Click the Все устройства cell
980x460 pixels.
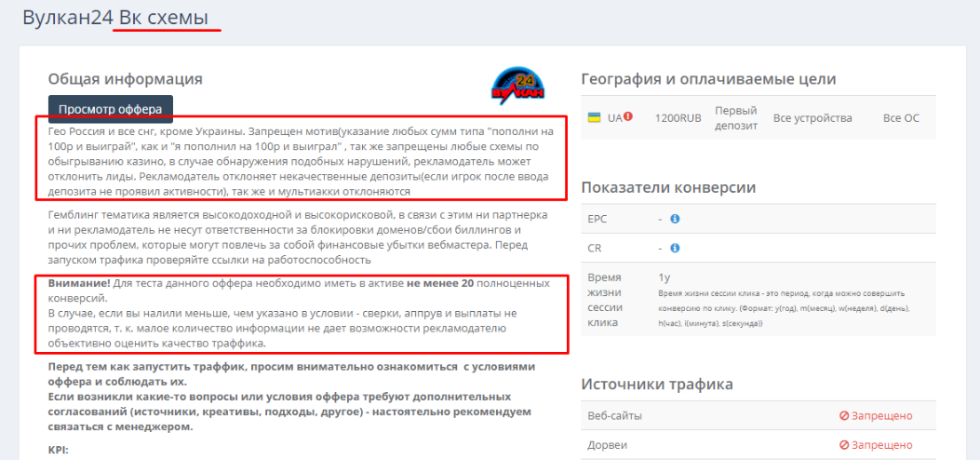pyautogui.click(x=812, y=118)
